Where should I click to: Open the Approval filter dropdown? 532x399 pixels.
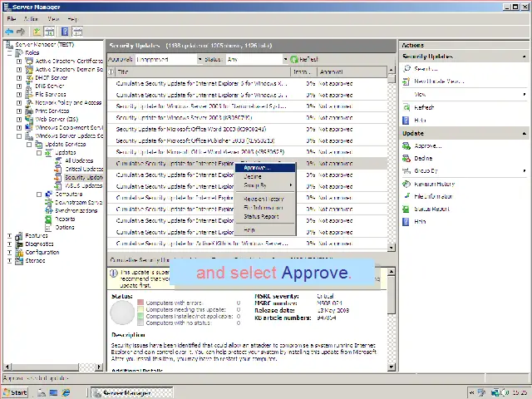coord(199,59)
